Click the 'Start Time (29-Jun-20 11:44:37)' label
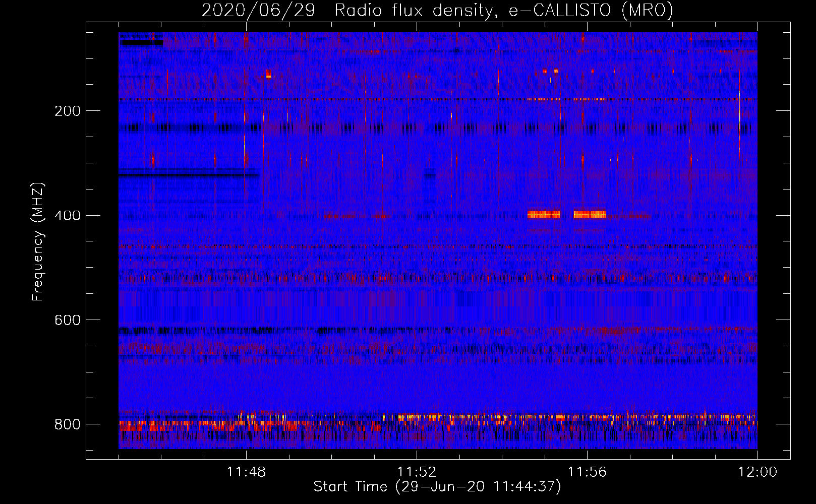 437,487
